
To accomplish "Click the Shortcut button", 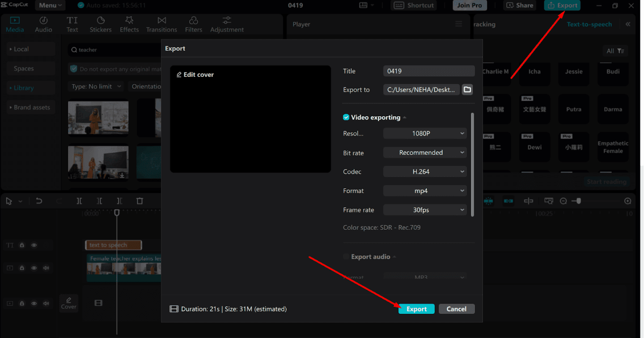I will [414, 5].
